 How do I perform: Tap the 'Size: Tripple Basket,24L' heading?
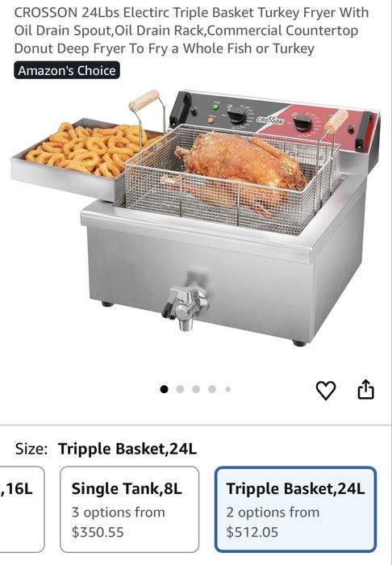106,449
